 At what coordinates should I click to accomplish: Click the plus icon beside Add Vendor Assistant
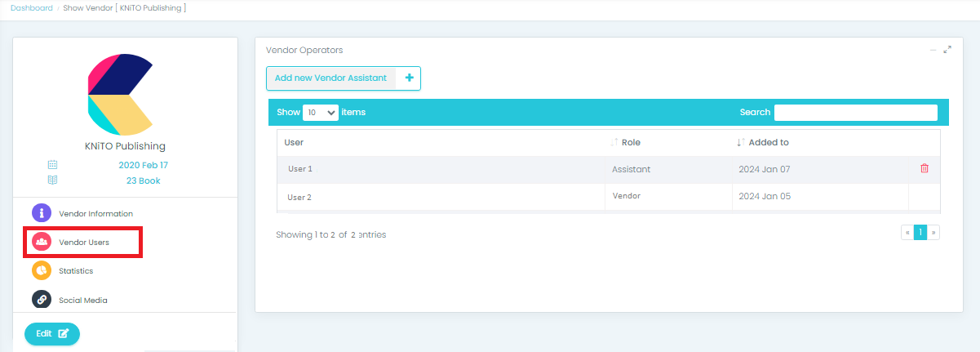[x=409, y=78]
